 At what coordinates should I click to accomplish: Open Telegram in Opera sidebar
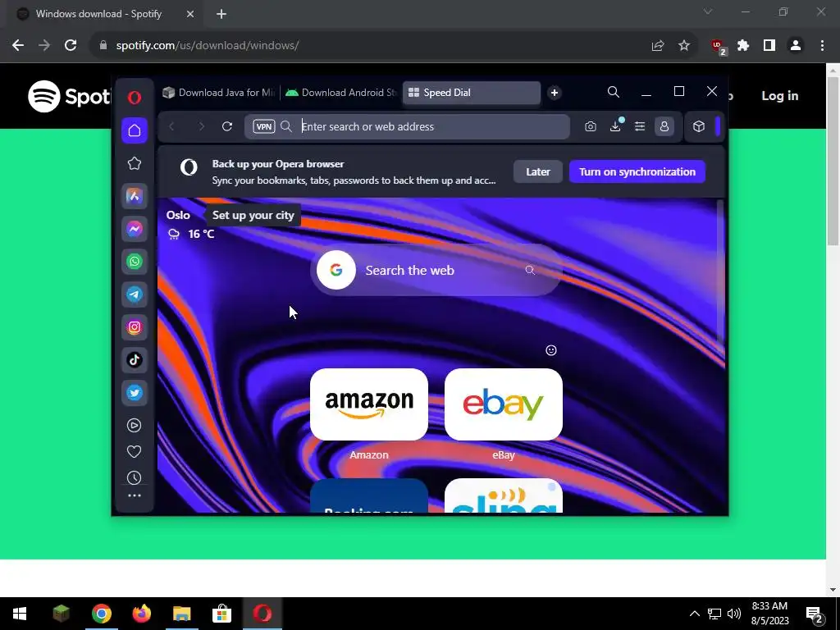(x=135, y=294)
